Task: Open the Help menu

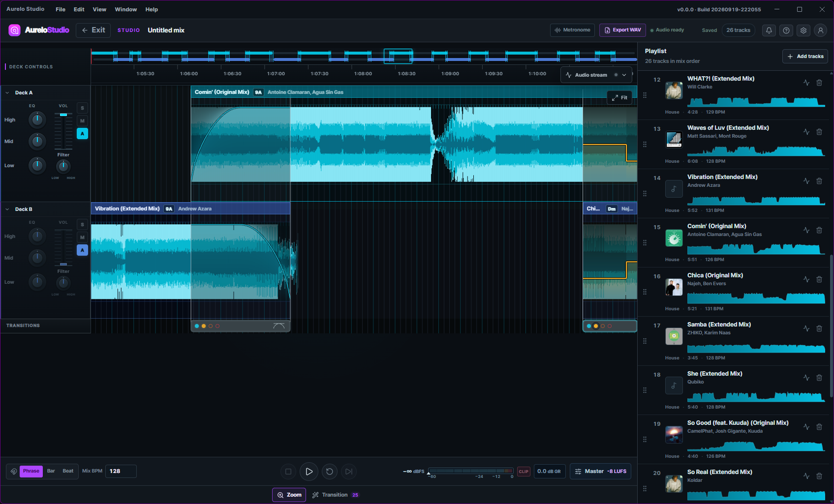Action: pos(152,9)
